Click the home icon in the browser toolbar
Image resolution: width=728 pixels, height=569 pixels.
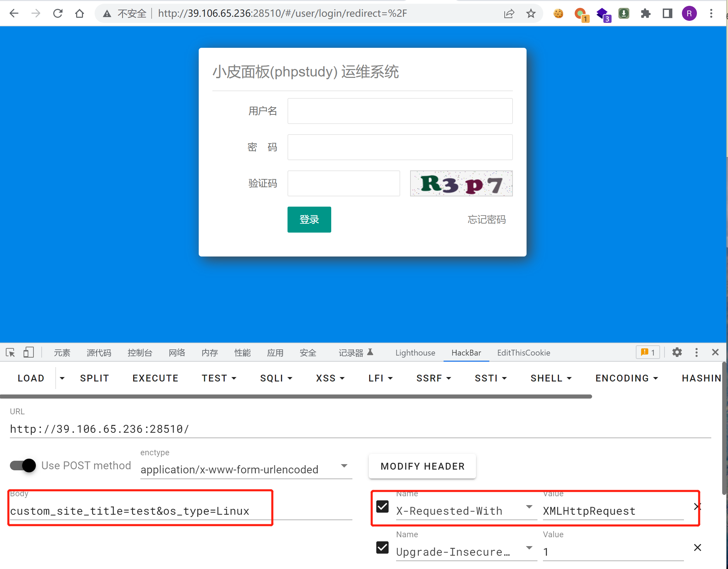pos(79,13)
